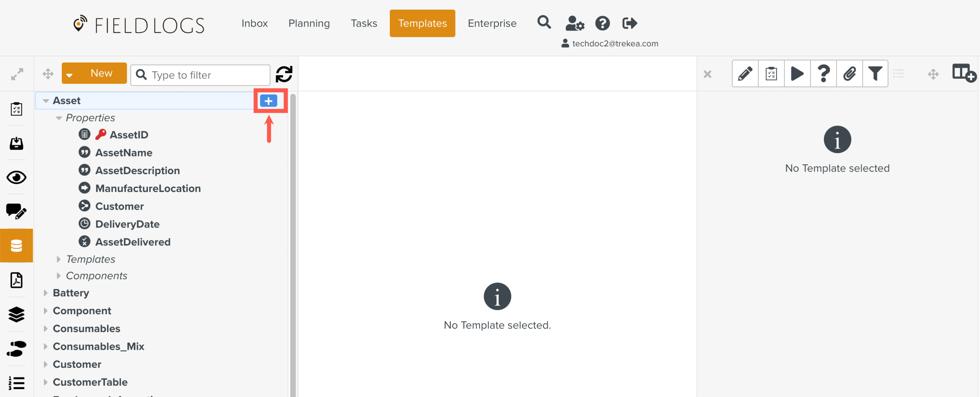
Task: Click the pencil edit icon in right toolbar
Action: point(745,74)
